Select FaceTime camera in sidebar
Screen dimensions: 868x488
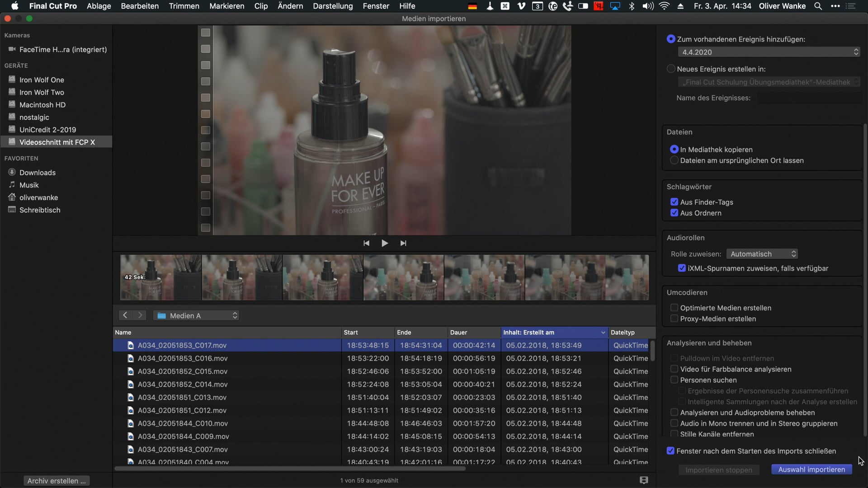pyautogui.click(x=63, y=49)
